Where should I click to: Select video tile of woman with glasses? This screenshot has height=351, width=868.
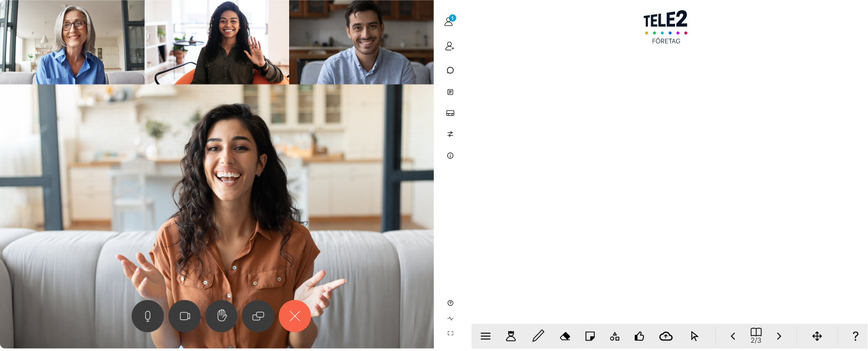tap(72, 42)
